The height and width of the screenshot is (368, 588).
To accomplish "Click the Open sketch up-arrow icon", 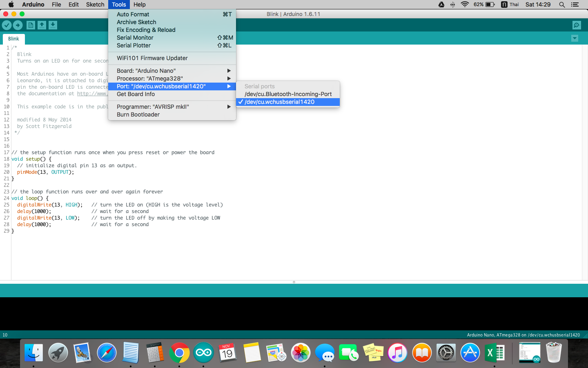I will pos(42,25).
